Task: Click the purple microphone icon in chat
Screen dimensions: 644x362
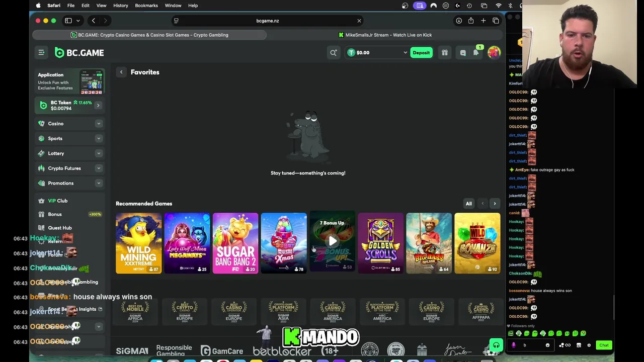Action: (513, 345)
